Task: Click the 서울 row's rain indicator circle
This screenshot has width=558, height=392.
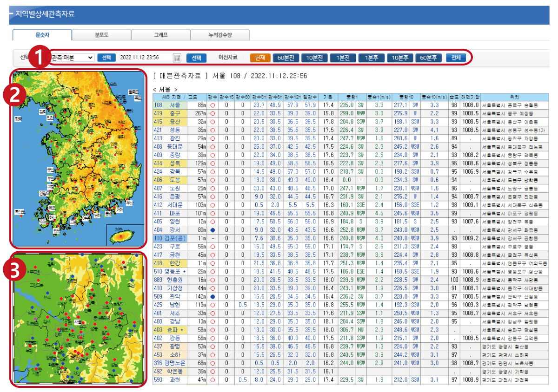Action: click(x=213, y=105)
